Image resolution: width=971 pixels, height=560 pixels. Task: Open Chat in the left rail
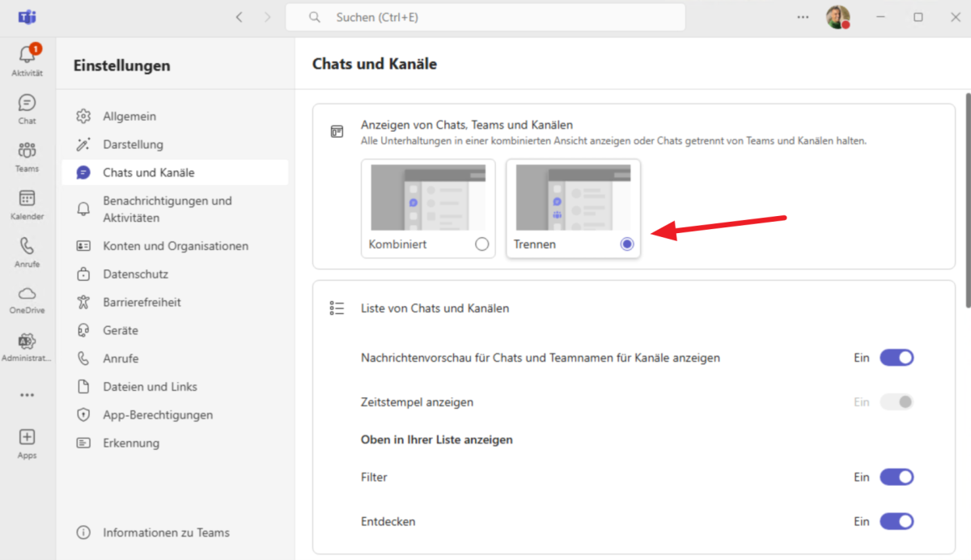coord(27,104)
